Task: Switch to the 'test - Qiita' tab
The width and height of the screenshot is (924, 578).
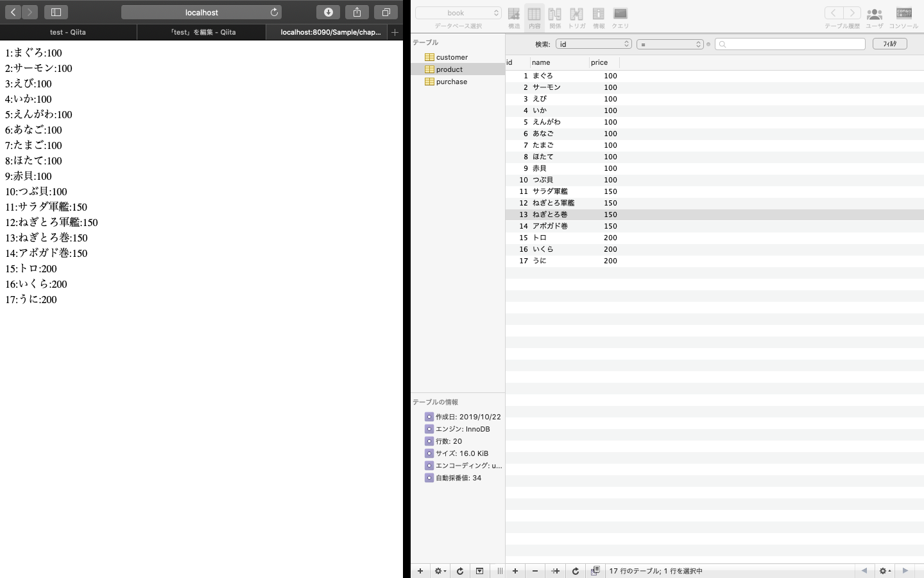Action: 68,32
